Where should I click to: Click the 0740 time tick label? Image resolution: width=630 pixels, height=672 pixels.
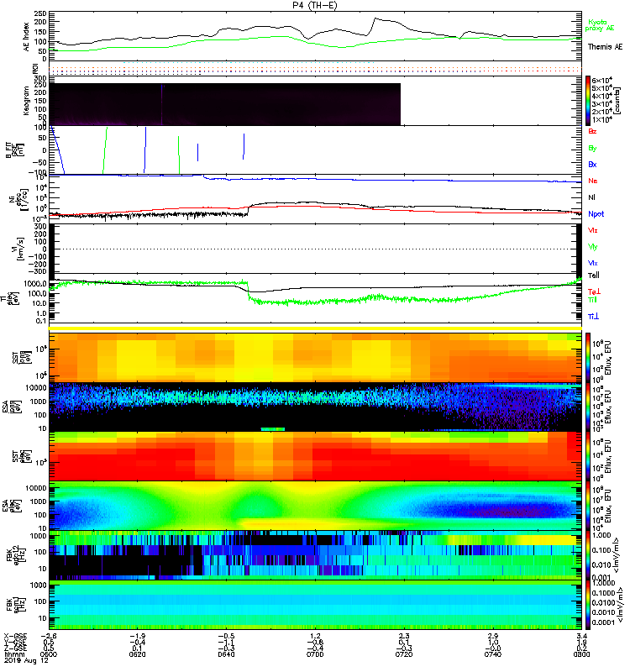tap(493, 654)
